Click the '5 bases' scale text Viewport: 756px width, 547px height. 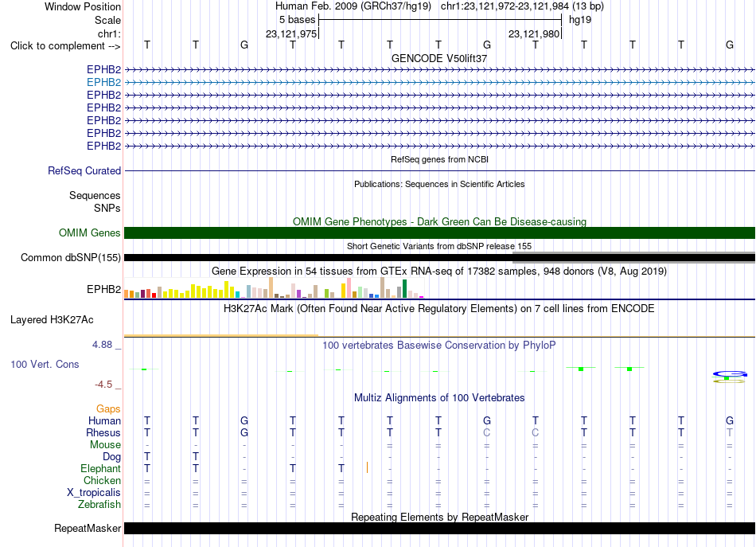297,20
